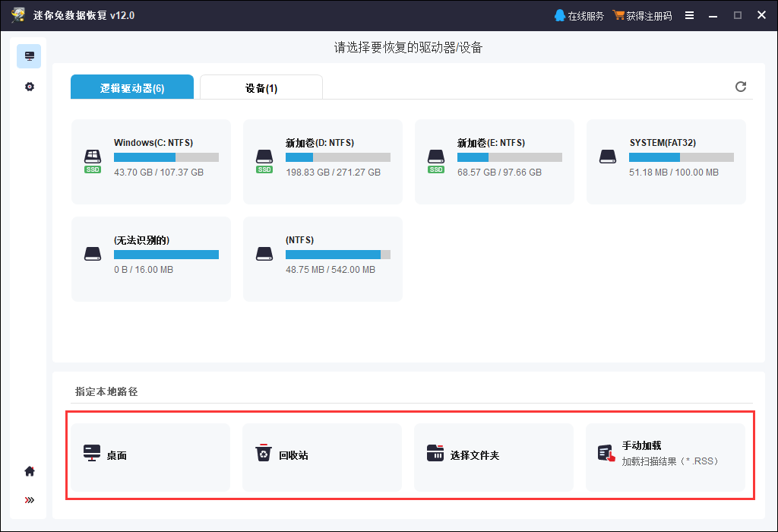Click the Recycle Bin trash icon

pos(264,453)
